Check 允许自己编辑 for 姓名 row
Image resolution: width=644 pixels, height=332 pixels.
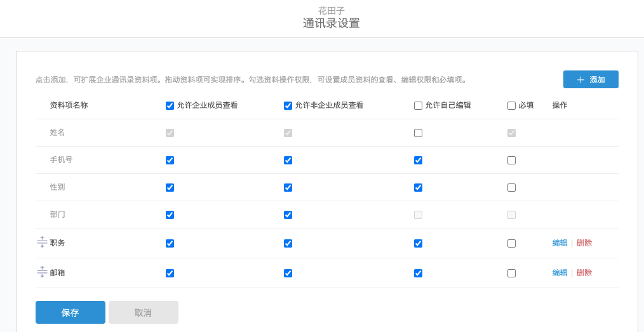click(418, 133)
